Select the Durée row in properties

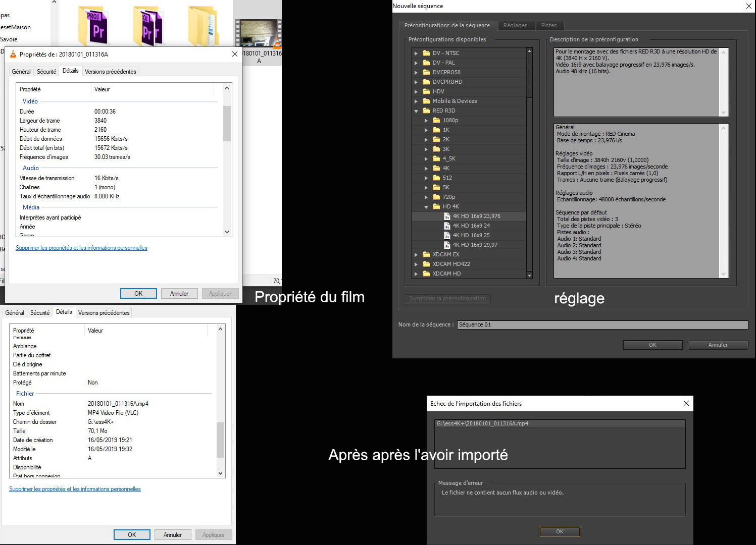(x=119, y=112)
